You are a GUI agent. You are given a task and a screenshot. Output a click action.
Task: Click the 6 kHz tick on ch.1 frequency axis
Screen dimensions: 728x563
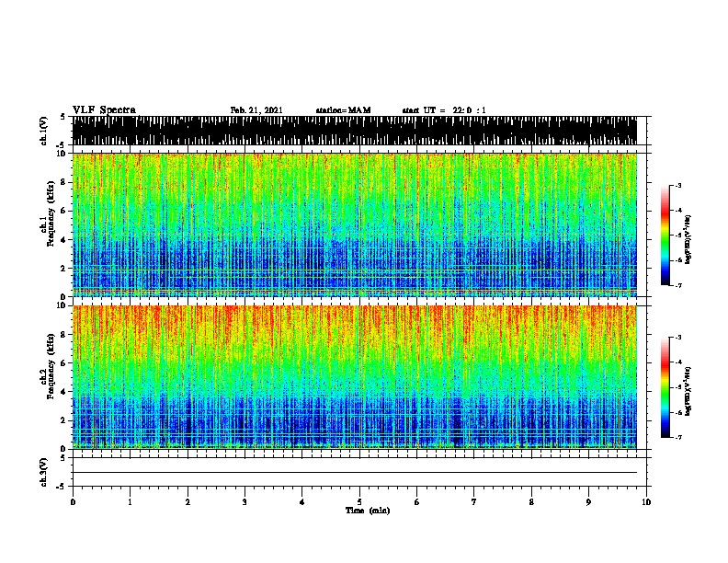64,211
